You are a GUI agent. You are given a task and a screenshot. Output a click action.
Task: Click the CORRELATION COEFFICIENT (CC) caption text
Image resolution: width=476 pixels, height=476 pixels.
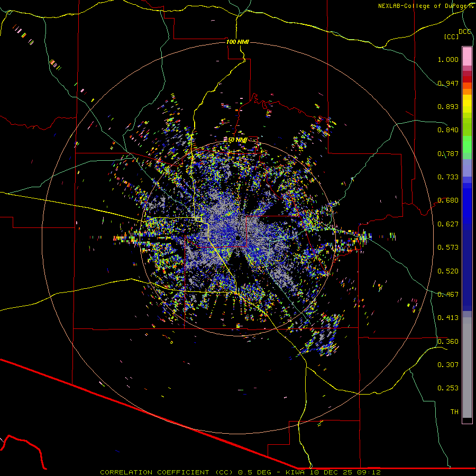click(167, 472)
